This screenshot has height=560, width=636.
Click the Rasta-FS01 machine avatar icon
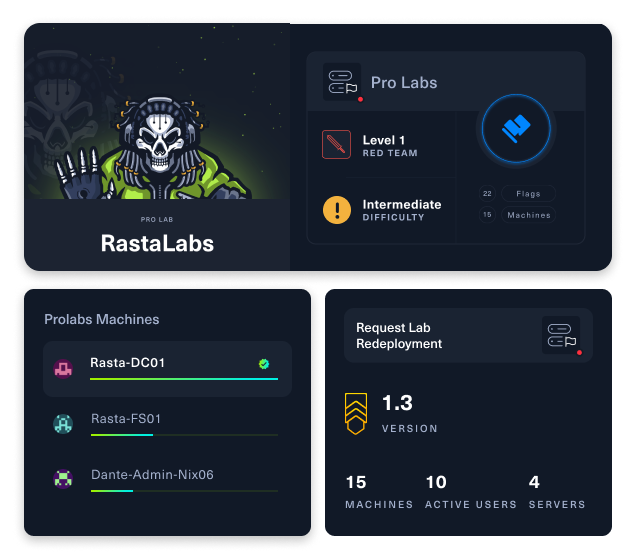63,424
